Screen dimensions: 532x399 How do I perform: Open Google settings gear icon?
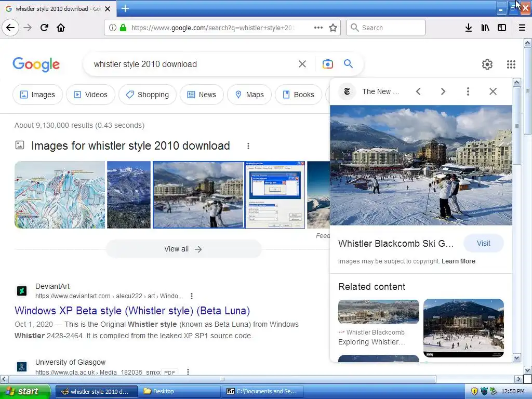pyautogui.click(x=487, y=64)
